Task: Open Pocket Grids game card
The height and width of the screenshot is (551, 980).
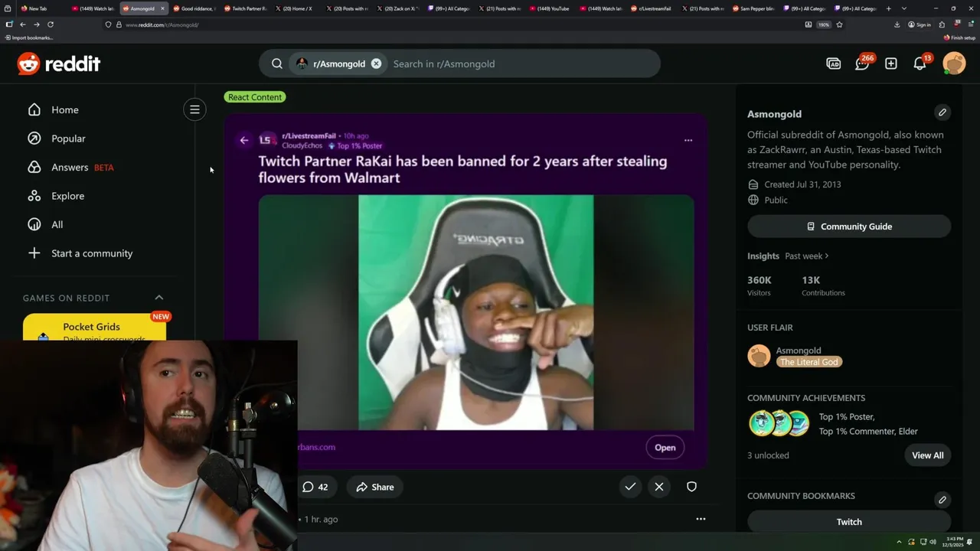Action: click(94, 328)
